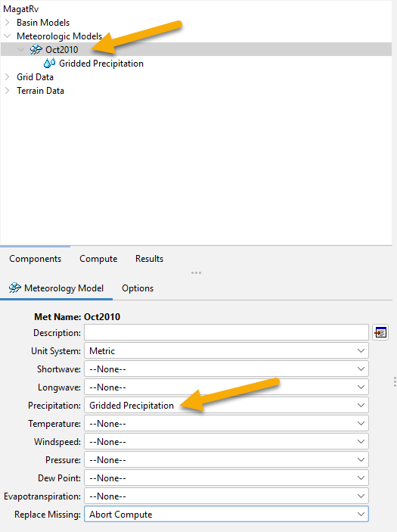Screen dimensions: 397x532
Task: Open the Replace Missing dropdown
Action: (226, 515)
